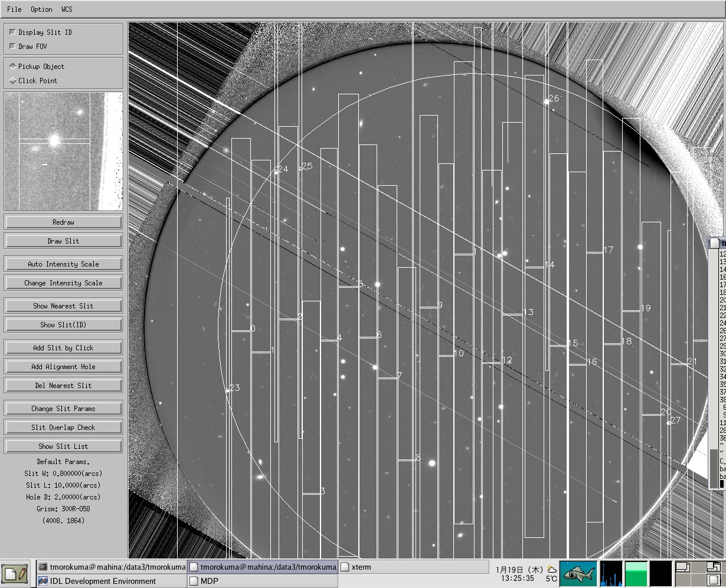Click Del Nearest Slit button
This screenshot has height=588, width=726.
(x=63, y=386)
